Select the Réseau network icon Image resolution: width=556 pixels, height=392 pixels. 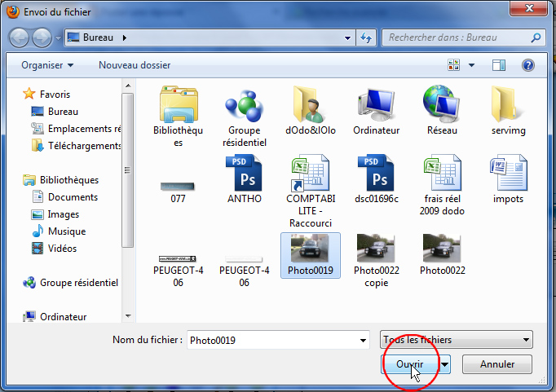pyautogui.click(x=442, y=104)
